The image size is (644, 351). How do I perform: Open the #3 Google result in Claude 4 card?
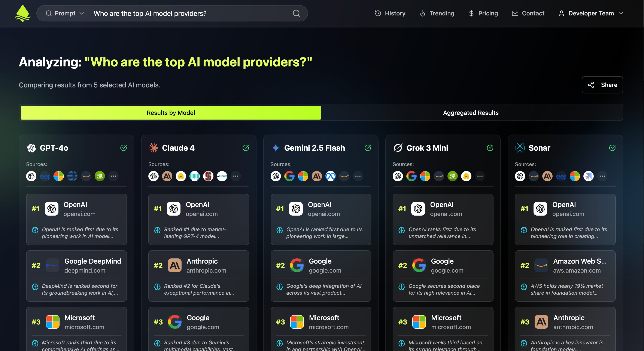pos(198,329)
